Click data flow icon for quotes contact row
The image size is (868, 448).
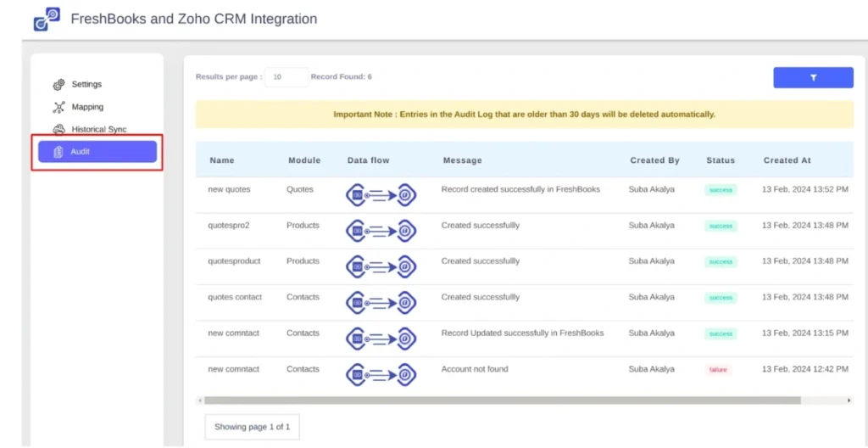click(x=381, y=303)
